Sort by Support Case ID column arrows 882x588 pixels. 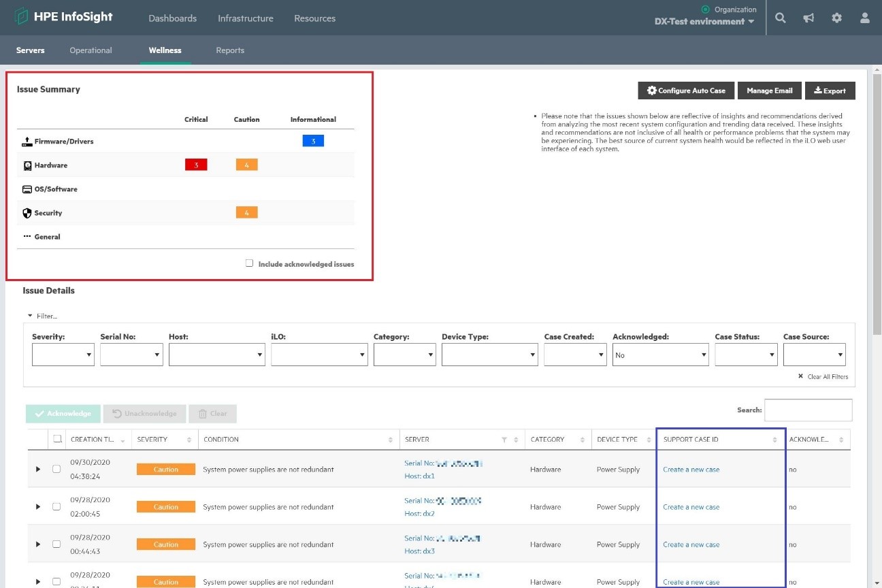pos(774,440)
